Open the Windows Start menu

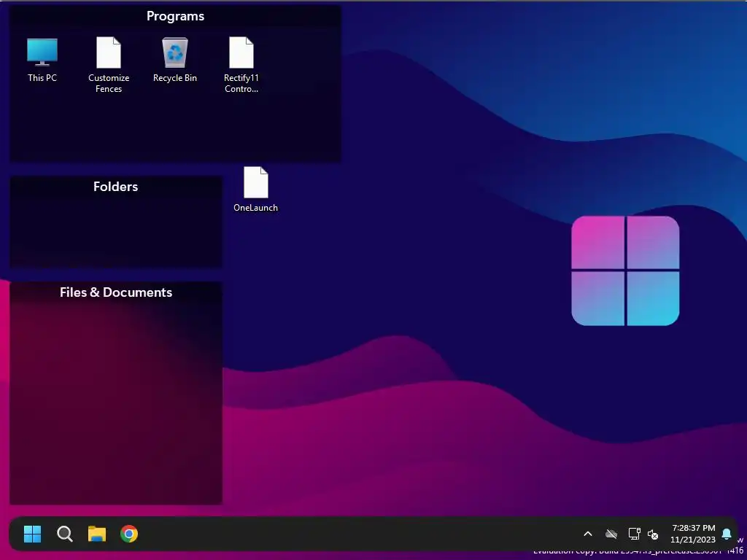click(x=32, y=534)
